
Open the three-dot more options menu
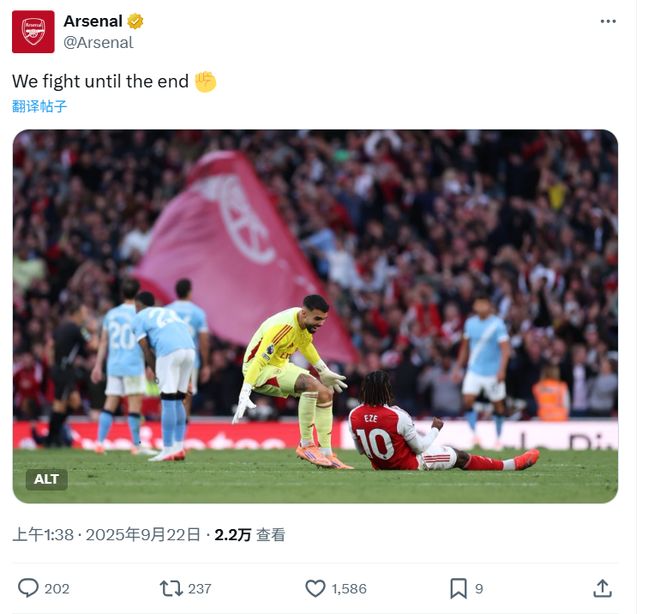click(608, 21)
